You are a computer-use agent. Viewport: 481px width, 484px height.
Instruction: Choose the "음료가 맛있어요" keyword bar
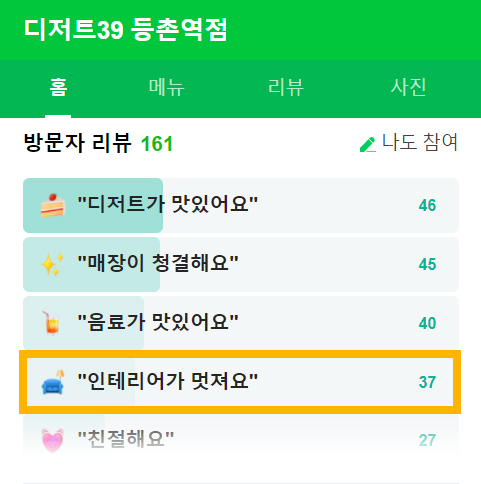(x=241, y=323)
